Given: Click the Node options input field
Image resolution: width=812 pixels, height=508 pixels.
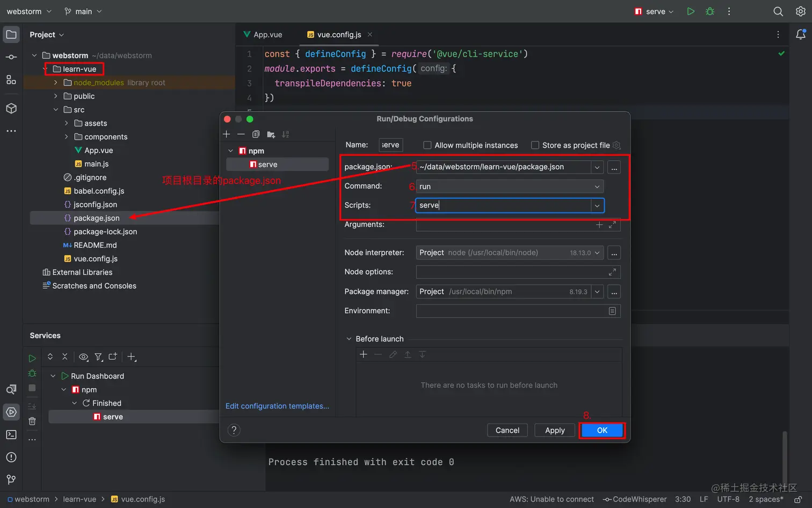Looking at the screenshot, I should (x=518, y=272).
